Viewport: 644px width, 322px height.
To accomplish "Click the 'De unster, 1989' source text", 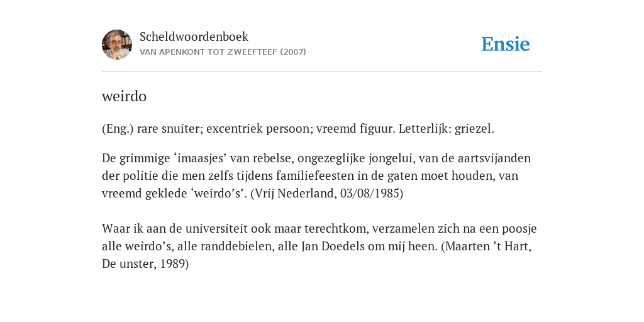I will pos(143,264).
